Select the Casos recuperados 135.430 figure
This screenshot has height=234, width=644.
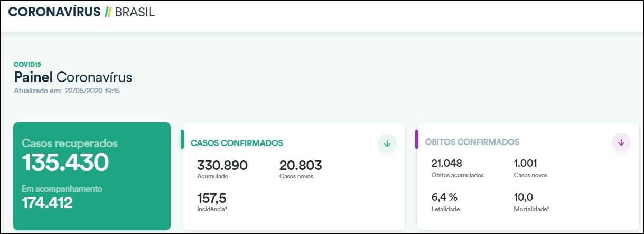[66, 163]
